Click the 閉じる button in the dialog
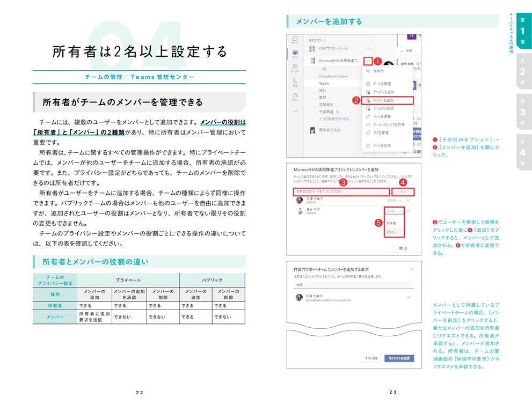Image resolution: width=532 pixels, height=405 pixels. tap(403, 248)
